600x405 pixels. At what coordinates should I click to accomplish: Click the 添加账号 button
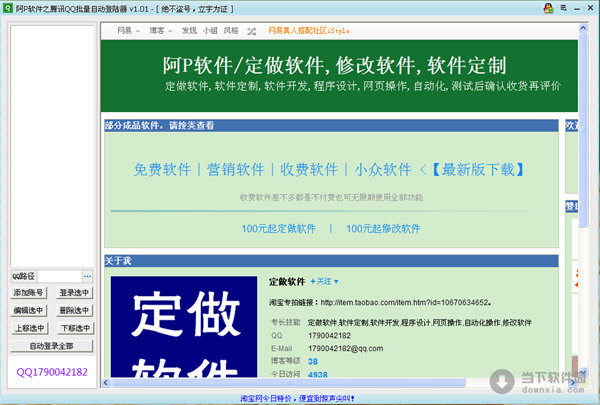(x=29, y=293)
